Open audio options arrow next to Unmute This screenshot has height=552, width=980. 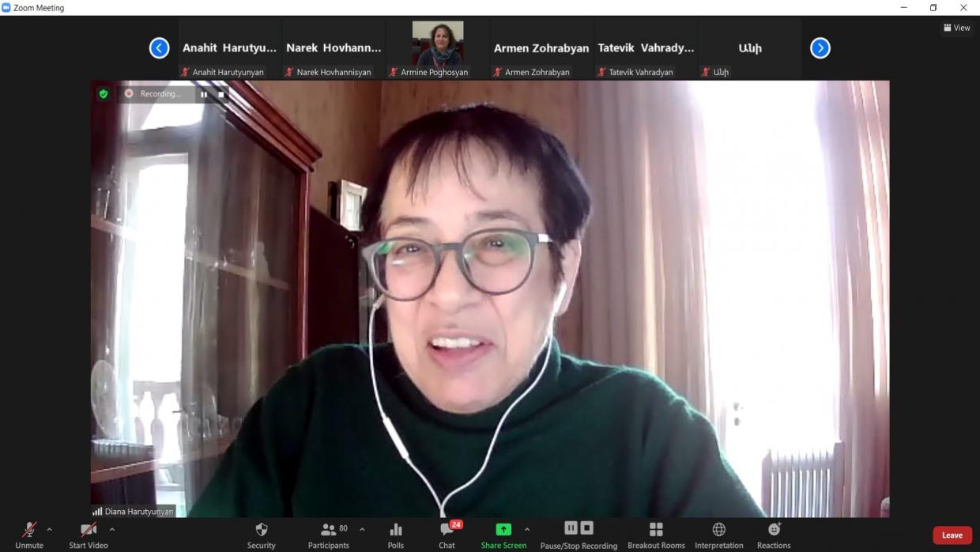pyautogui.click(x=50, y=529)
